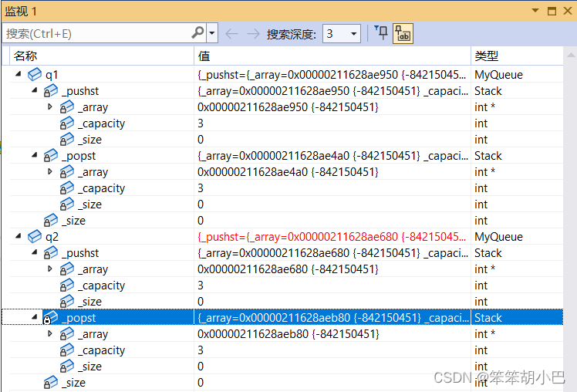
Task: Click selected q2 _popst field icon
Action: [x=51, y=317]
